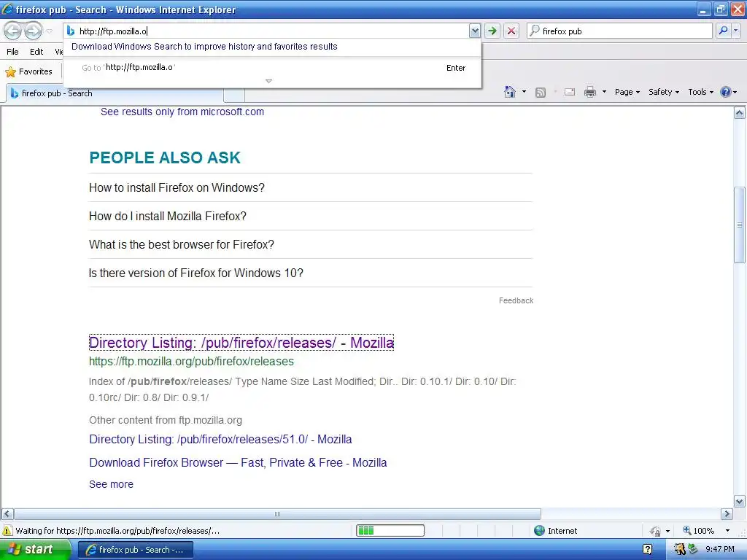Screen dimensions: 747x560
Task: Click the keys tray icon
Action: pyautogui.click(x=679, y=550)
